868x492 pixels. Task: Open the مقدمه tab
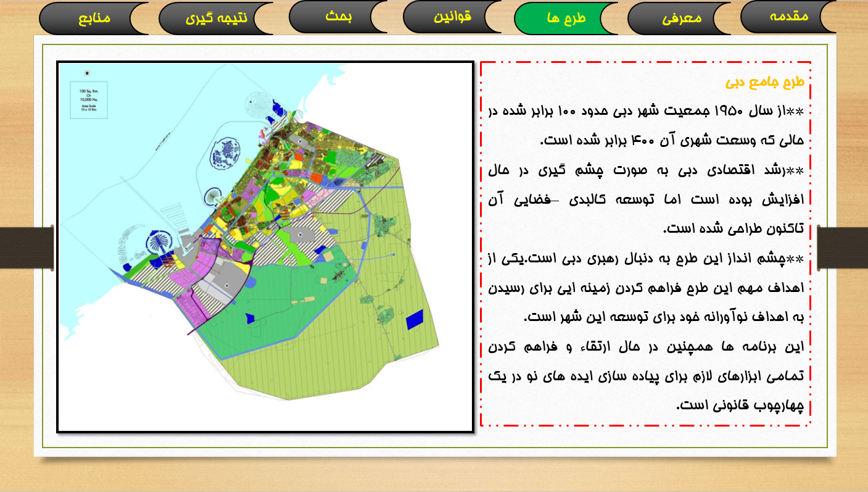(x=789, y=17)
